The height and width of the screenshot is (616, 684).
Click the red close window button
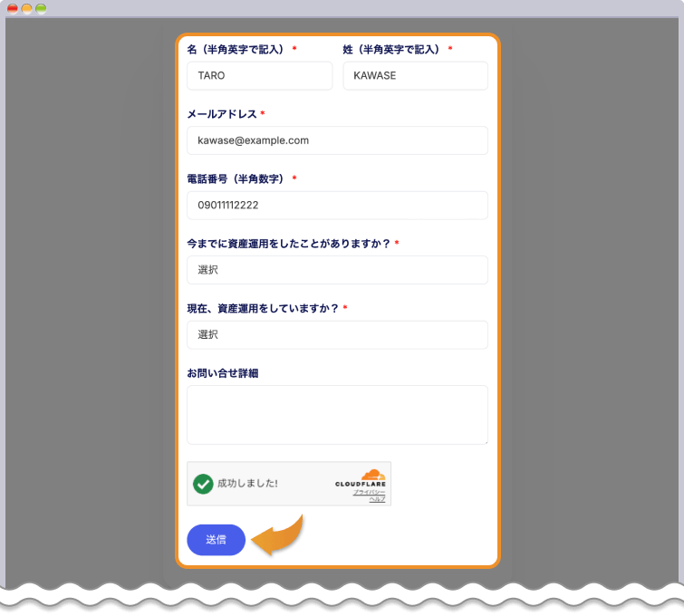pyautogui.click(x=13, y=9)
